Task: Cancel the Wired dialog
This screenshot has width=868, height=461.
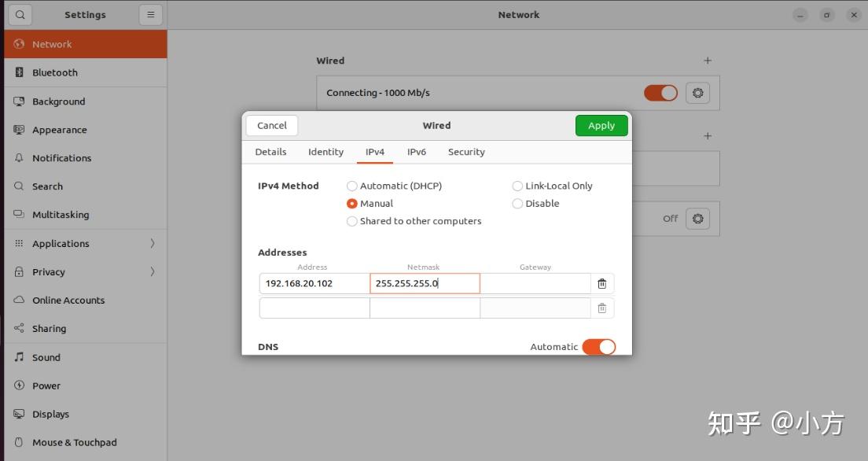Action: [270, 125]
